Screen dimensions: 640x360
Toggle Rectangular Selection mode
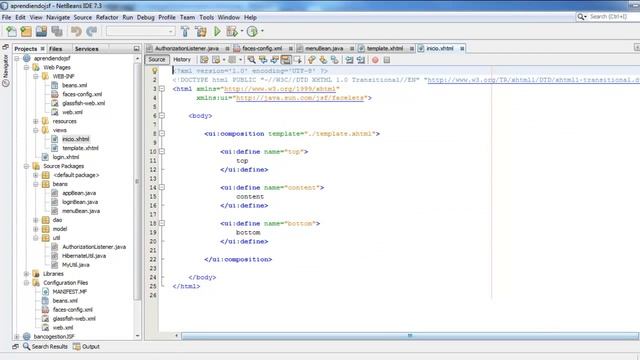(298, 60)
